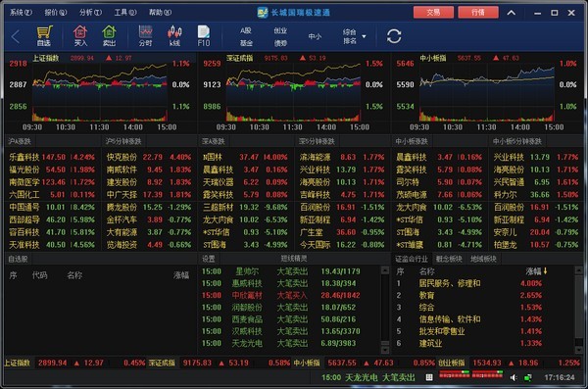Click the red 行情 button
Image resolution: width=588 pixels, height=389 pixels.
478,13
